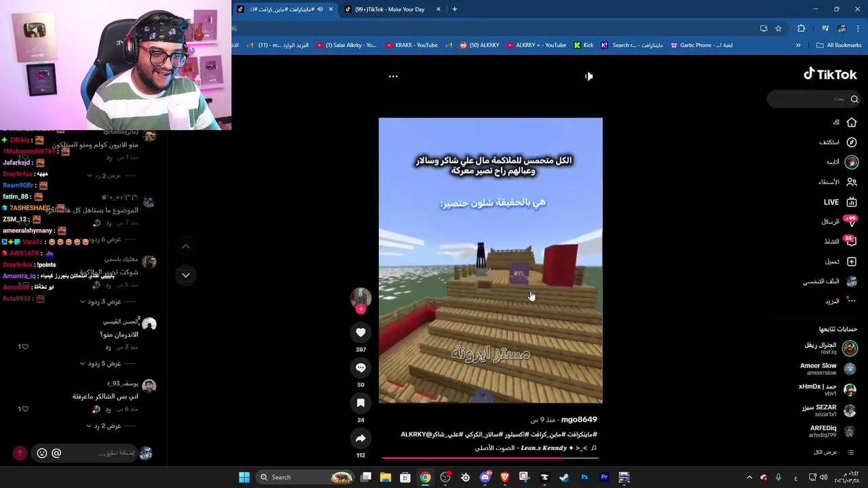Open followed account ARFEDiq
This screenshot has height=488, width=868.
pyautogui.click(x=832, y=431)
